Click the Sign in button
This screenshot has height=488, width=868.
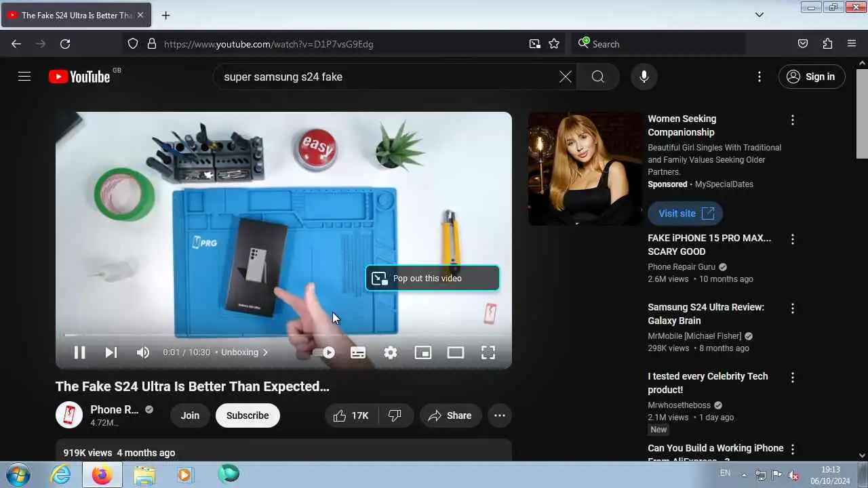[812, 77]
